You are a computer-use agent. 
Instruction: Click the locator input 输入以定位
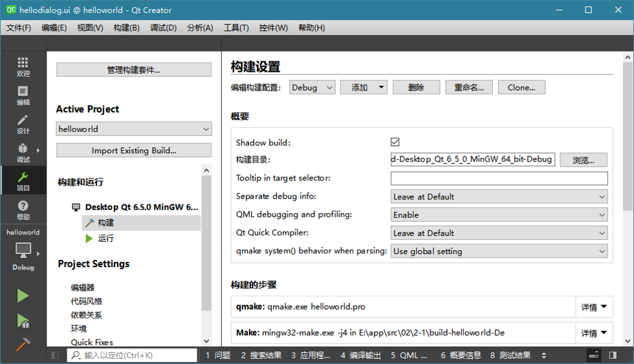tap(133, 355)
